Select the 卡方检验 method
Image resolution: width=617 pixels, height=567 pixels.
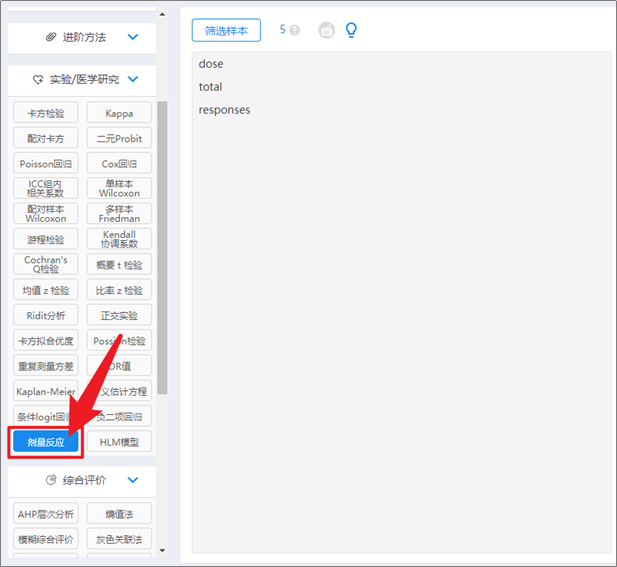46,113
